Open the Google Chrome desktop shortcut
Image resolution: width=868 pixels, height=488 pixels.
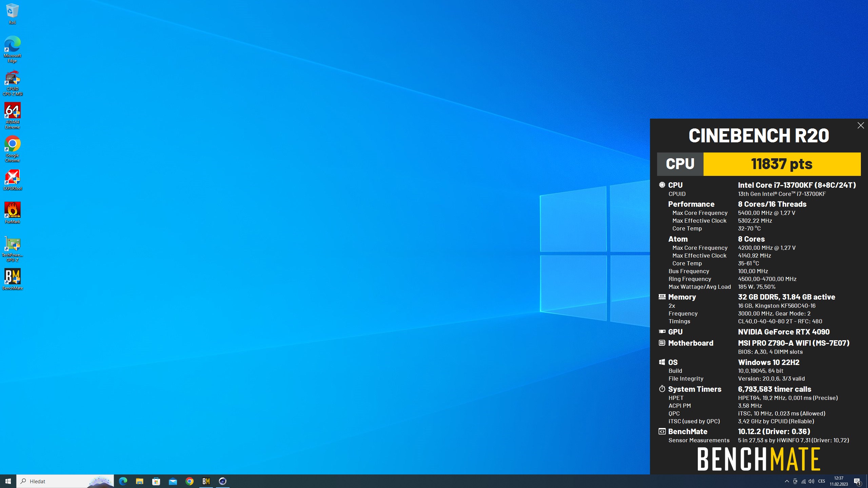(12, 149)
